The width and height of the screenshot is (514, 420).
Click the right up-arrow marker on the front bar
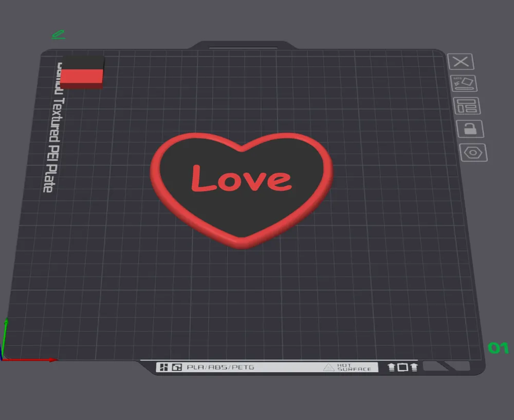coord(414,367)
